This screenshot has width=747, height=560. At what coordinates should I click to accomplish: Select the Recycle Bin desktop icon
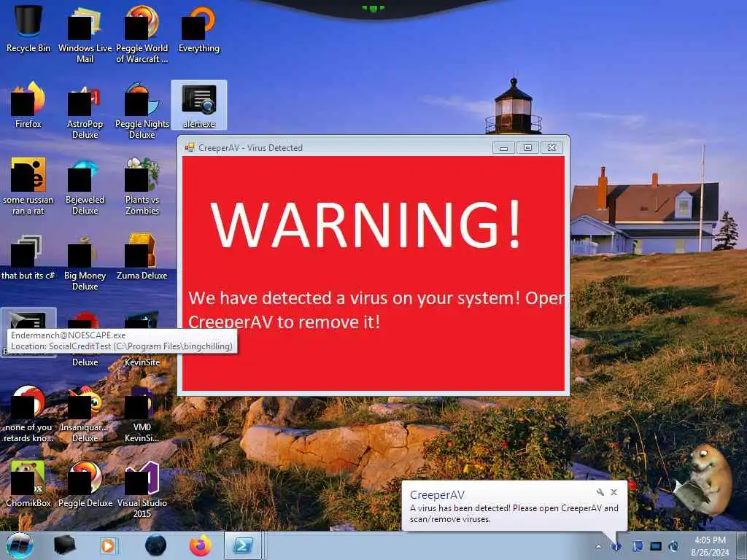click(28, 29)
